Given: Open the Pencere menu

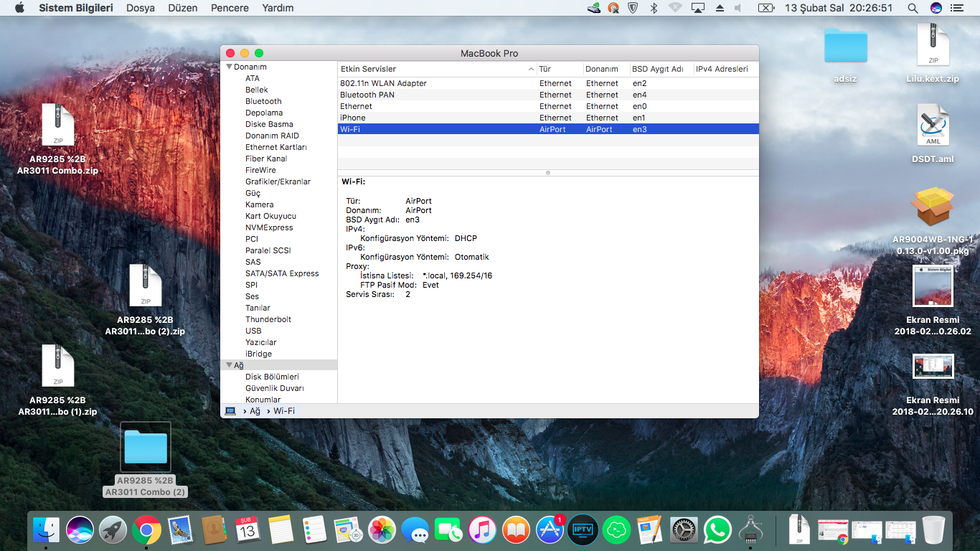Looking at the screenshot, I should [x=230, y=8].
